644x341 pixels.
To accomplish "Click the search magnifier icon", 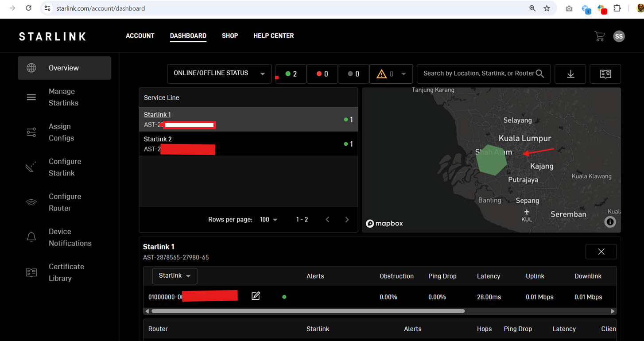I will (x=539, y=74).
